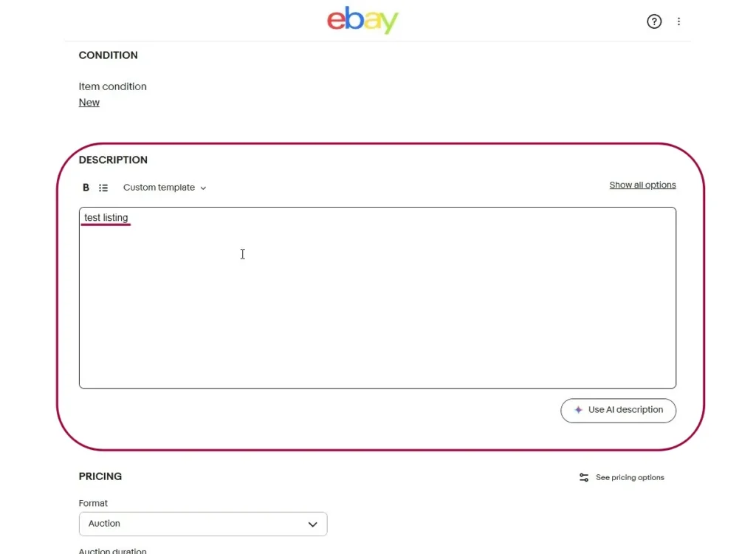Click the New item condition link
This screenshot has width=756, height=554.
coord(89,103)
